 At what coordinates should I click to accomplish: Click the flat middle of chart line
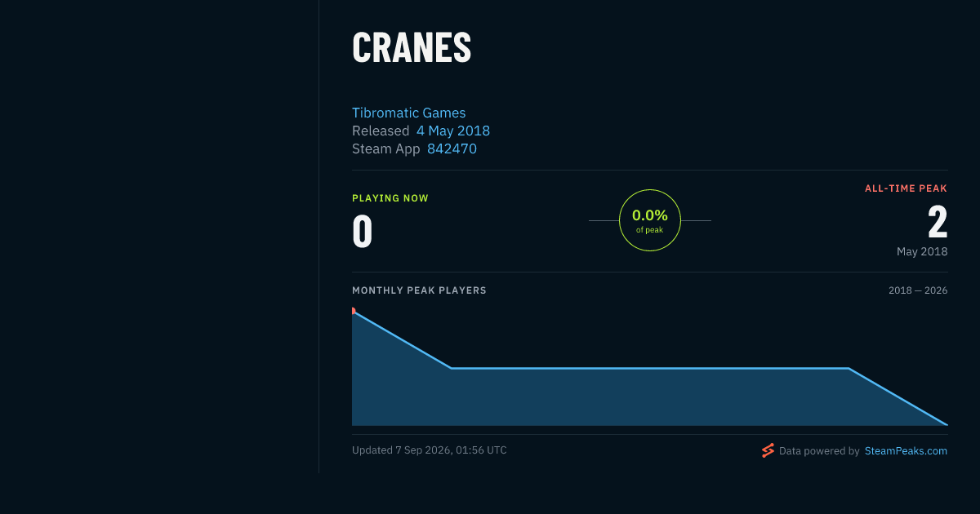(x=650, y=368)
